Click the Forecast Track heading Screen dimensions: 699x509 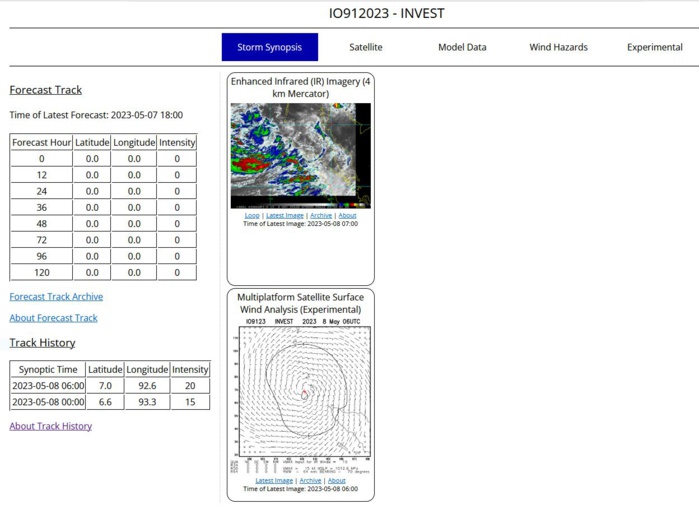45,90
